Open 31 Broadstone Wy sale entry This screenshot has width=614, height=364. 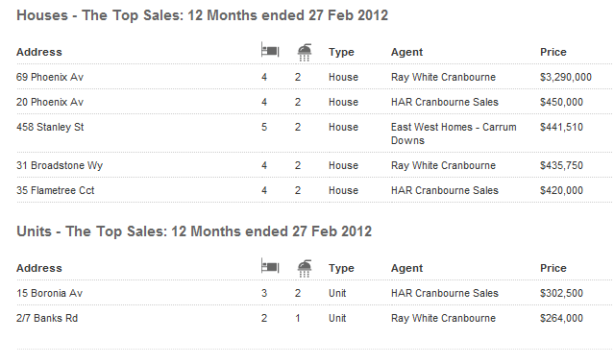click(x=60, y=165)
